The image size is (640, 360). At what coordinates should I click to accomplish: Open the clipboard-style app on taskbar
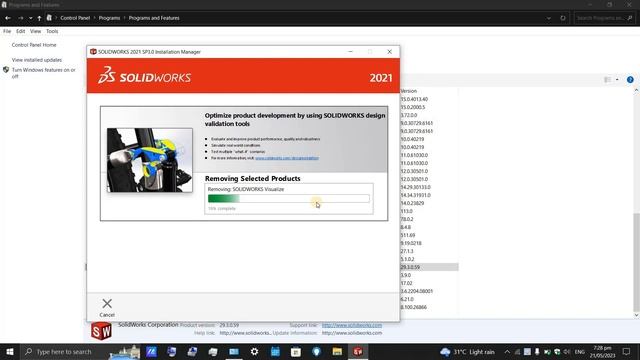[296, 352]
